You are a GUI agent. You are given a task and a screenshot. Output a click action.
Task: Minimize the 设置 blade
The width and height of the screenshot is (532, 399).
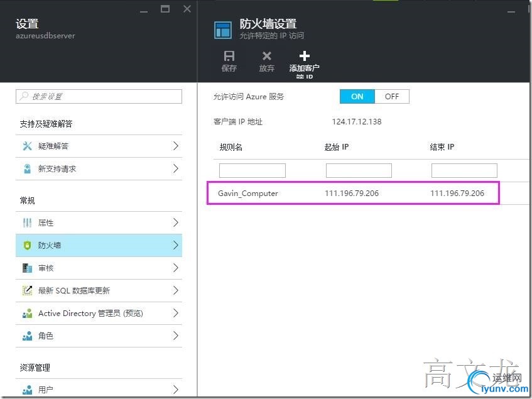point(144,11)
